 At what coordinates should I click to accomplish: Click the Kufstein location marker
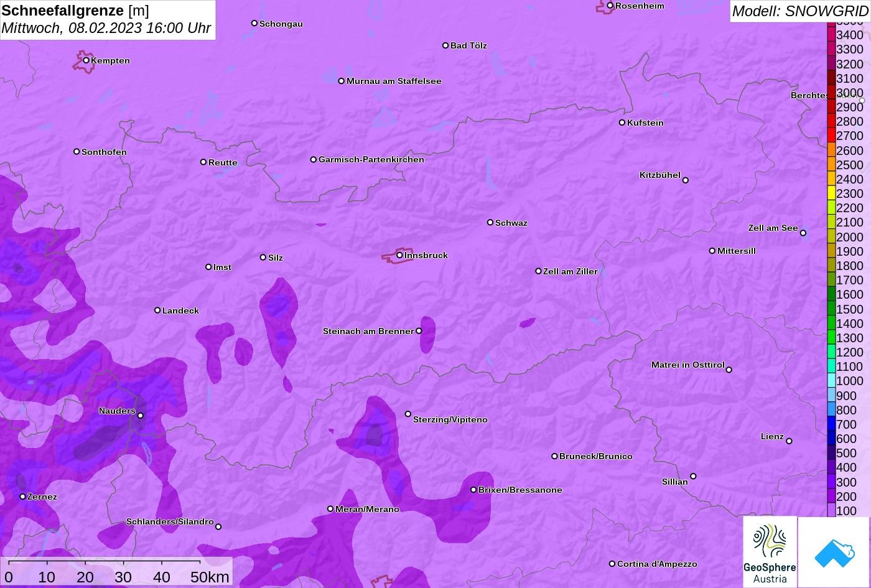[622, 123]
